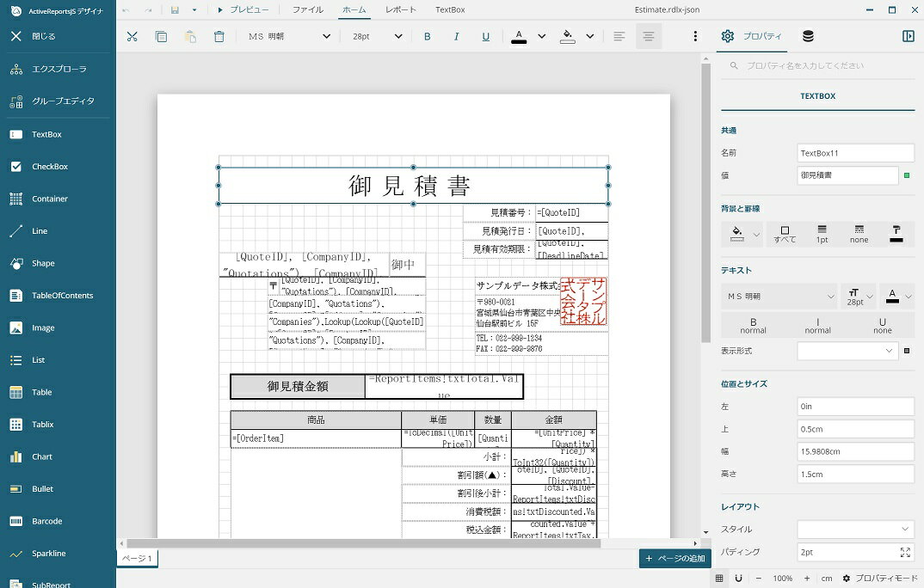The height and width of the screenshot is (588, 924).
Task: Click the zoom out minus button
Action: 759,578
